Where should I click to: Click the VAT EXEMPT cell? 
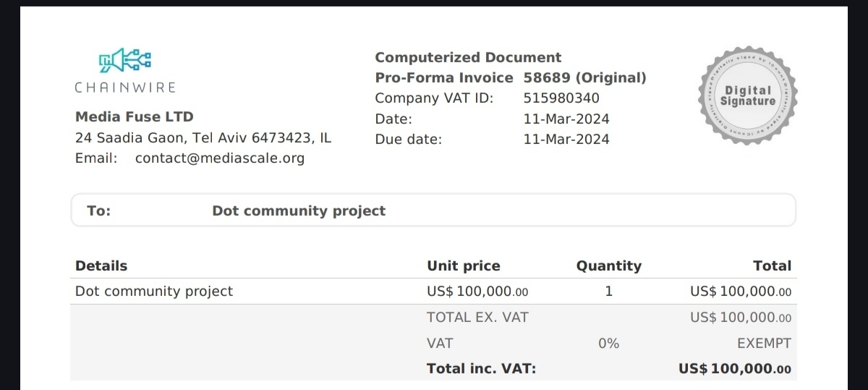764,344
